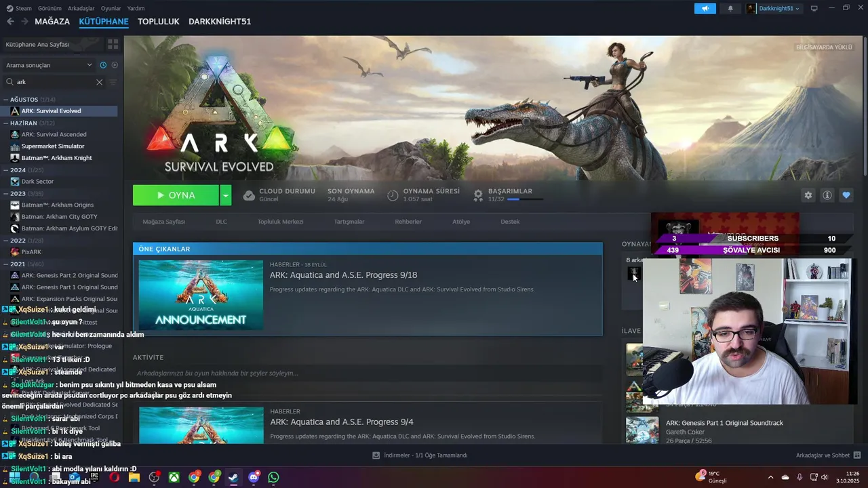Collapse the AĞUSTOS group
Image resolution: width=868 pixels, height=488 pixels.
[x=6, y=100]
